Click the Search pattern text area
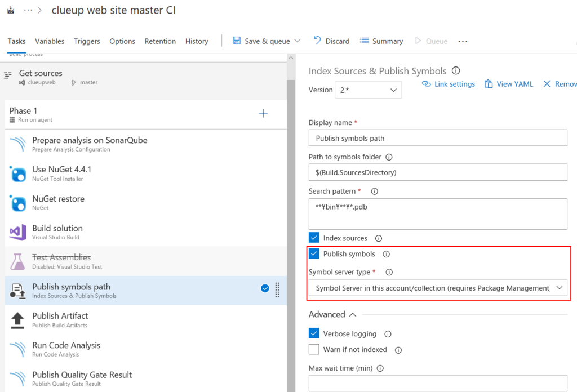This screenshot has height=392, width=577. click(437, 214)
